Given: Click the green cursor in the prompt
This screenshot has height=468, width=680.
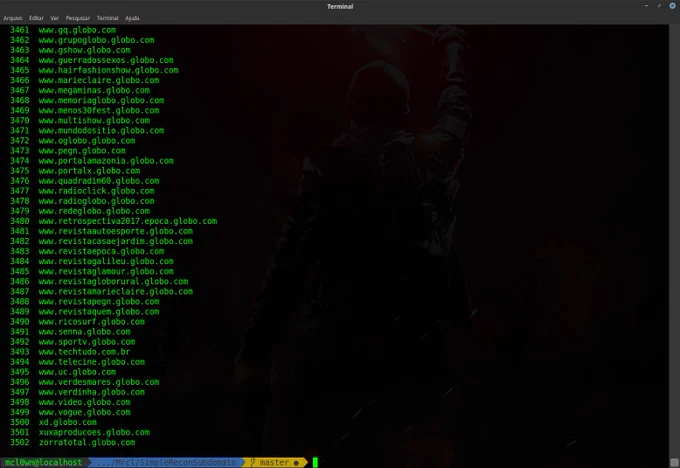Looking at the screenshot, I should click(315, 462).
